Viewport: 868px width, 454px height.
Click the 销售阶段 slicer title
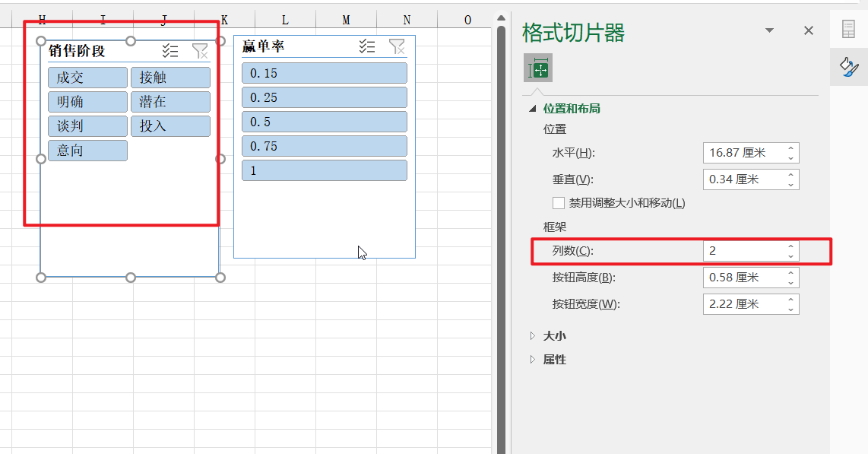[77, 51]
